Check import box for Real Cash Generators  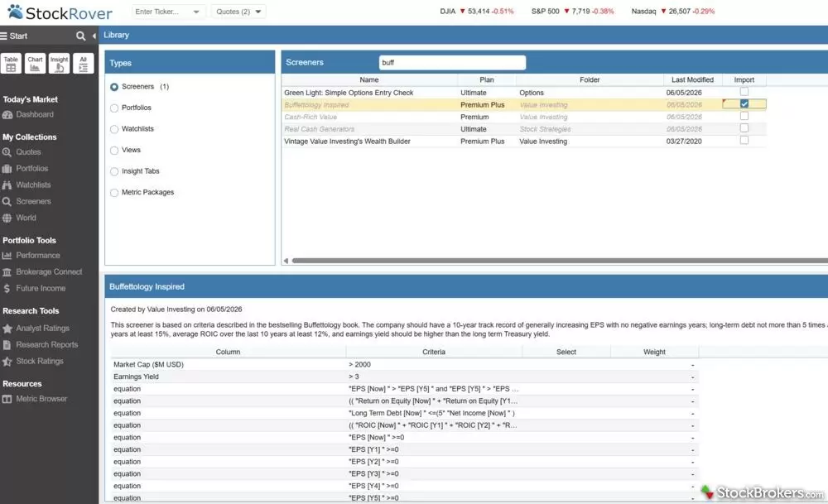coord(744,127)
